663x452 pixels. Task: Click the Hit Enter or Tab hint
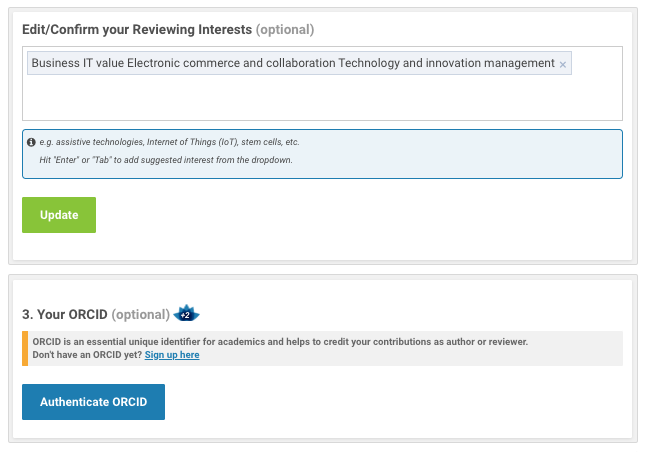158,160
